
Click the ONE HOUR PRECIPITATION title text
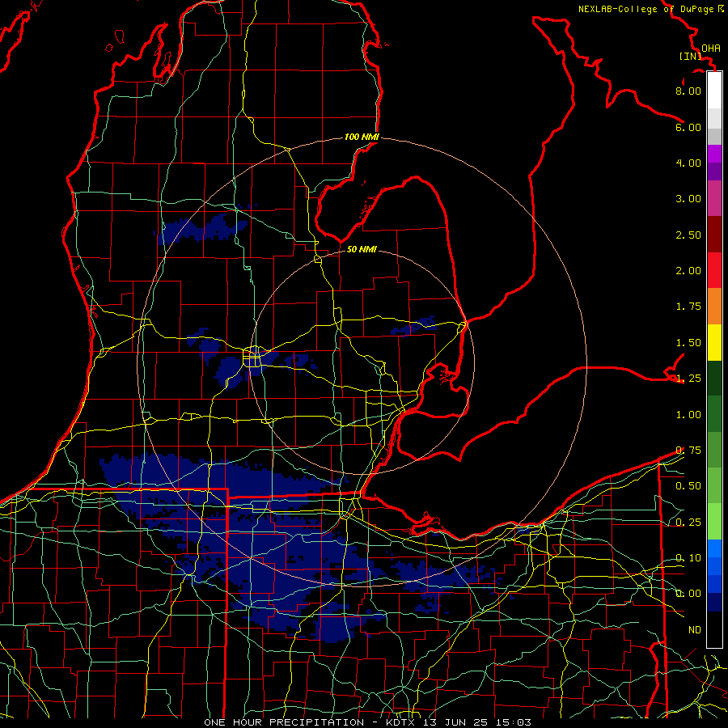click(284, 722)
